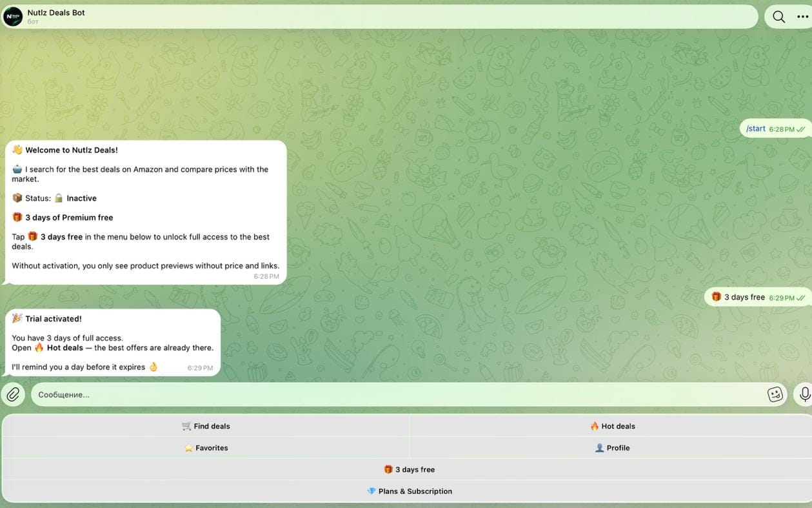Click 'Without activation, you only see' sentence
This screenshot has height=508, width=812.
pos(145,266)
